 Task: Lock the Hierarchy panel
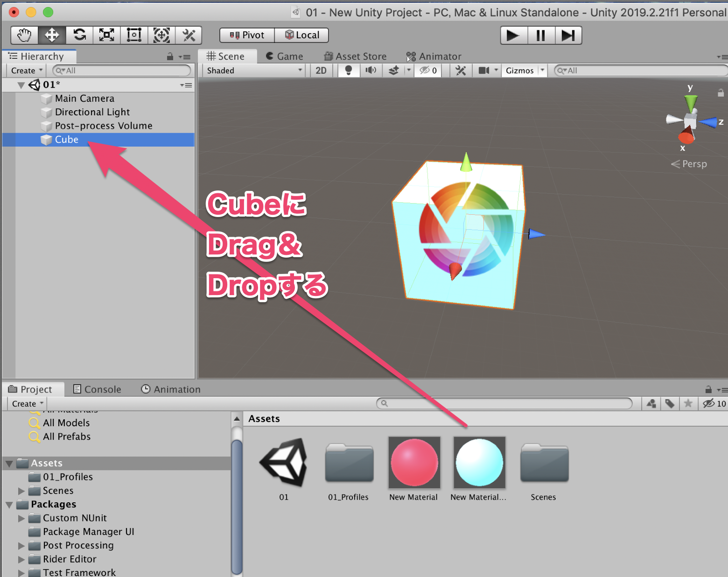pyautogui.click(x=170, y=56)
